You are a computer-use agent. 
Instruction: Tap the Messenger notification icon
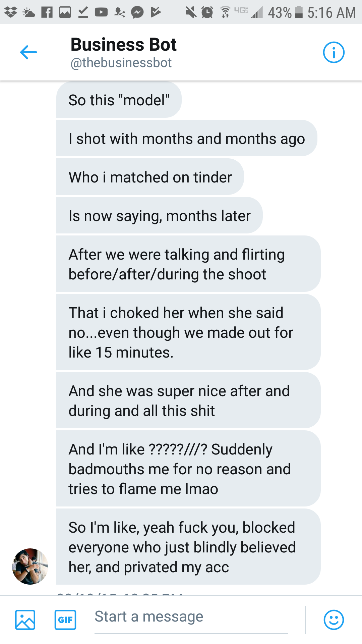[x=137, y=12]
